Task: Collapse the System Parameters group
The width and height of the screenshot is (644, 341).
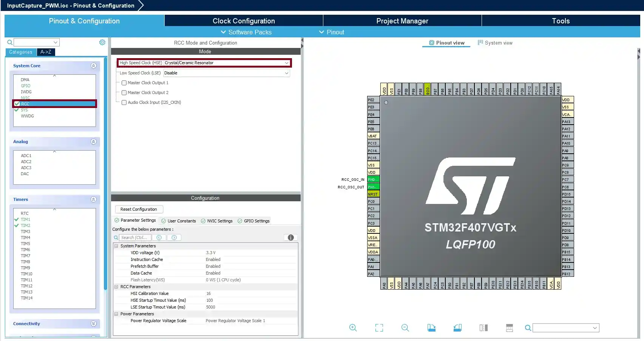Action: (116, 246)
